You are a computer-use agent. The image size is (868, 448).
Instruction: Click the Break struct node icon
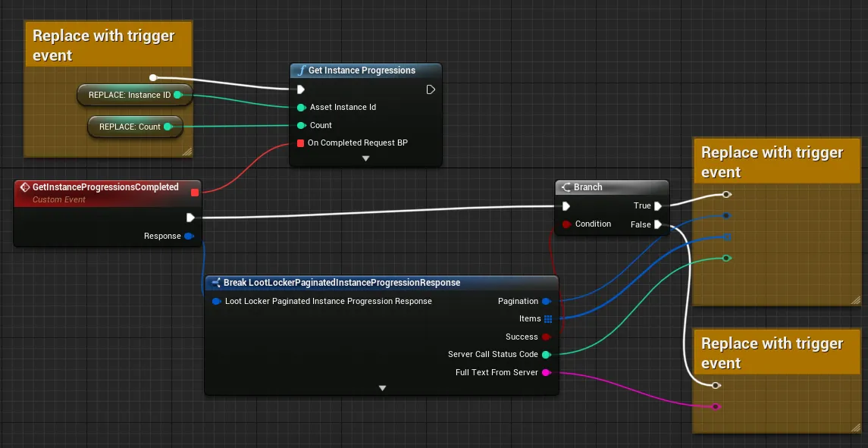[x=215, y=283]
